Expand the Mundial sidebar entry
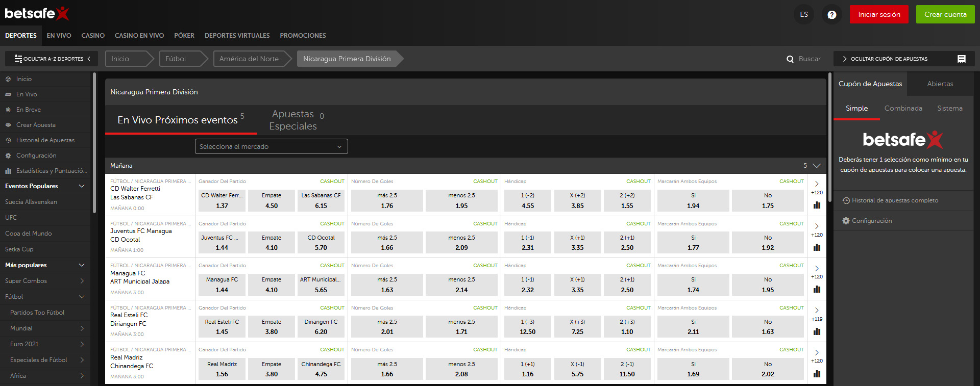Screen dimensions: 980x386 point(82,328)
